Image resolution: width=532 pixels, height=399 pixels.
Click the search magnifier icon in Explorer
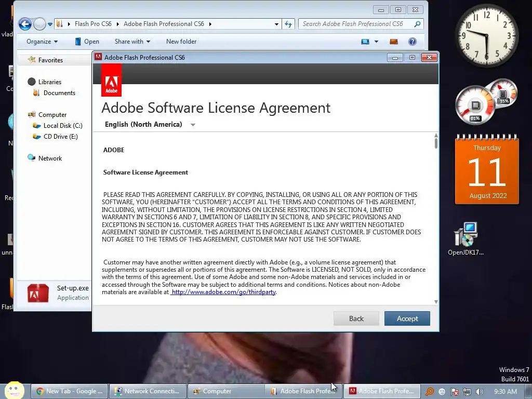418,24
